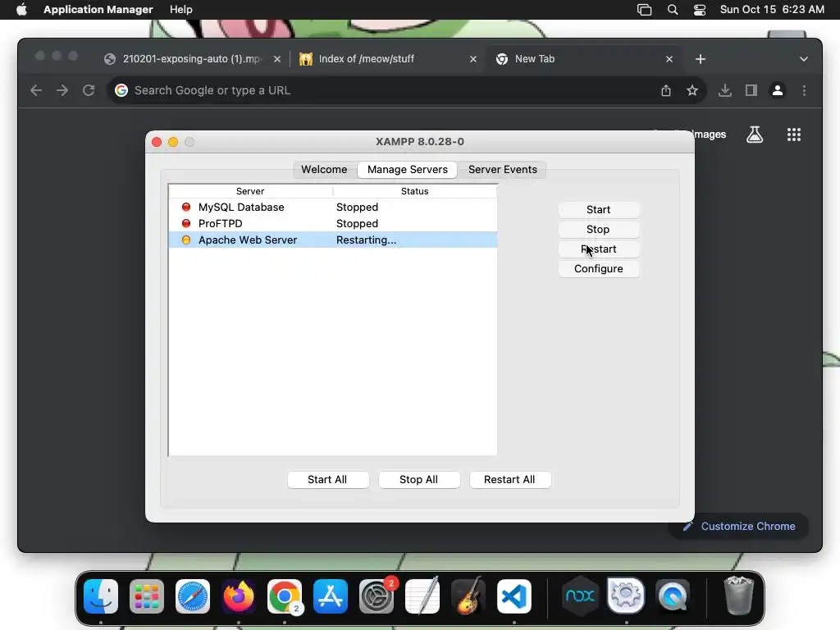Start the selected server in XAMPP

(598, 209)
